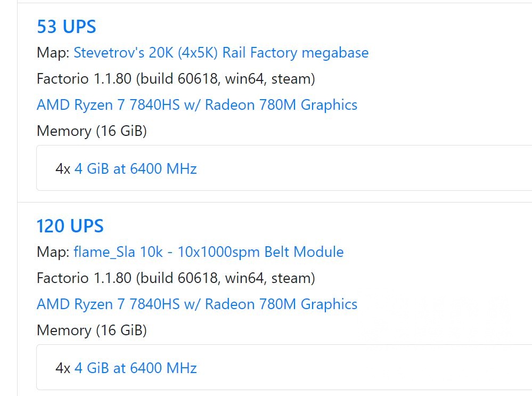Click the 4x text in 120 UPS memory box
This screenshot has width=532, height=396.
point(63,368)
